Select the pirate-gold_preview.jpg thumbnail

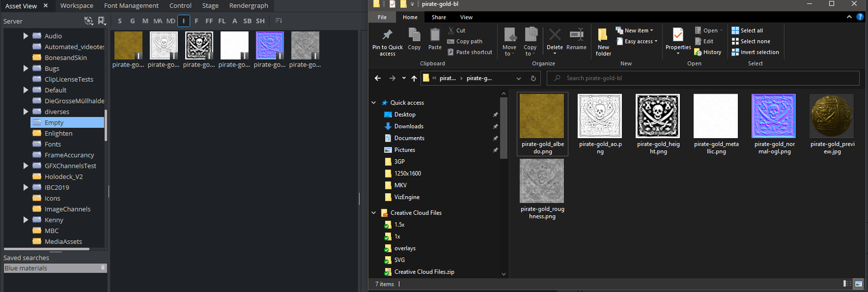[x=831, y=116]
